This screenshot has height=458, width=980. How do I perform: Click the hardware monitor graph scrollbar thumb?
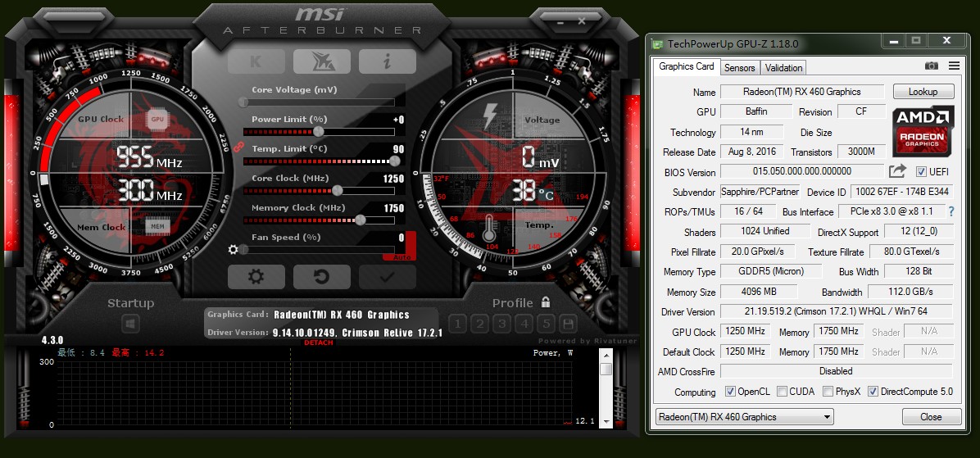click(x=606, y=369)
